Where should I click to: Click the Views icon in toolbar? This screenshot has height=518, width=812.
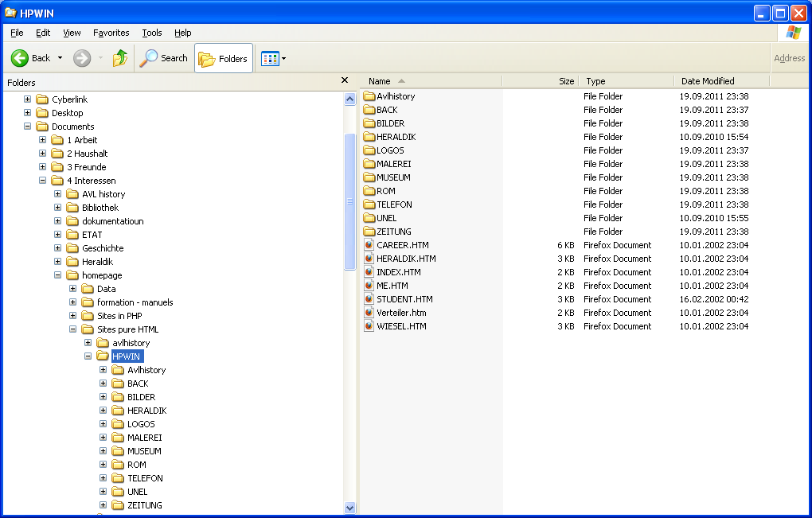pyautogui.click(x=270, y=58)
